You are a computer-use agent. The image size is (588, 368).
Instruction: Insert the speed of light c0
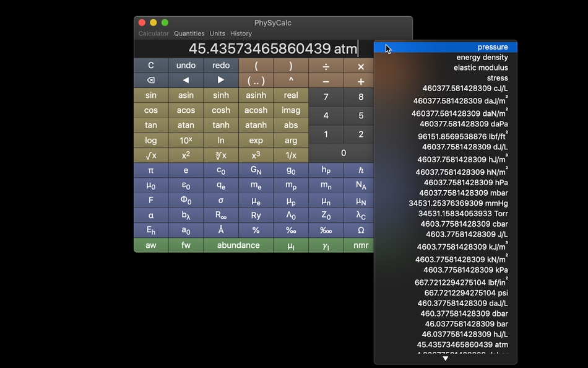pos(221,170)
